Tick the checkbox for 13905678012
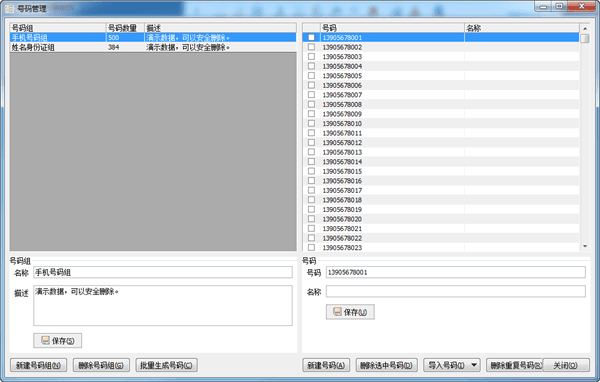The width and height of the screenshot is (600, 382). point(311,142)
